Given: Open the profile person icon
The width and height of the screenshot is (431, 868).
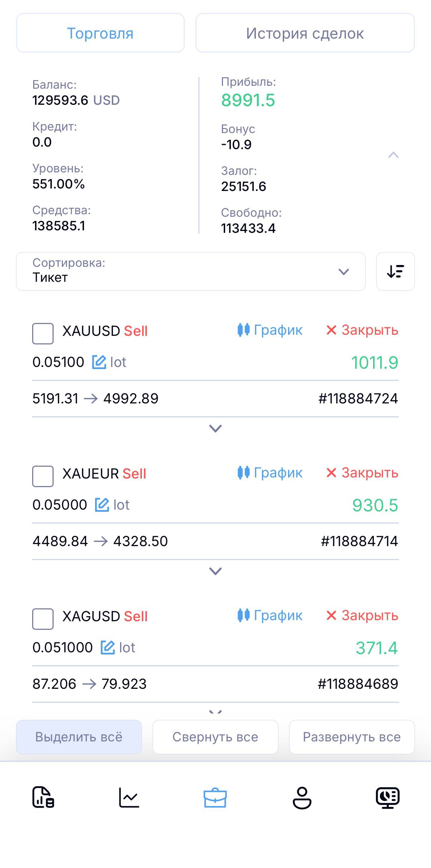Looking at the screenshot, I should [x=302, y=798].
